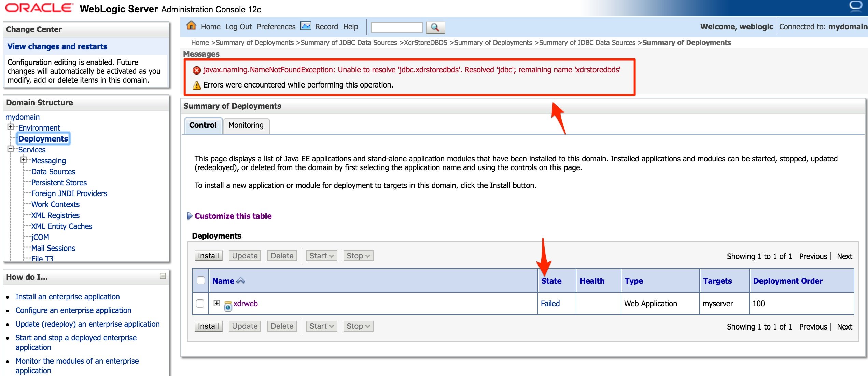Switch to the Monitoring tab
This screenshot has height=376, width=868.
(x=246, y=125)
